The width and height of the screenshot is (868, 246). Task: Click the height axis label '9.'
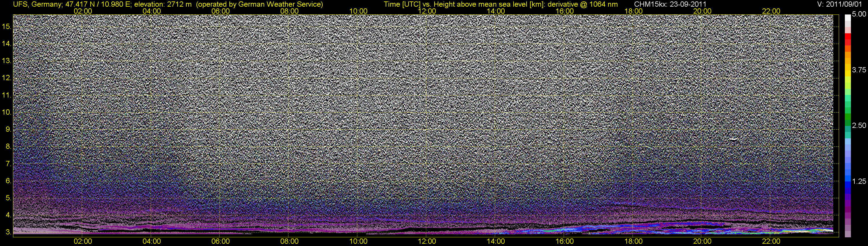tap(8, 129)
